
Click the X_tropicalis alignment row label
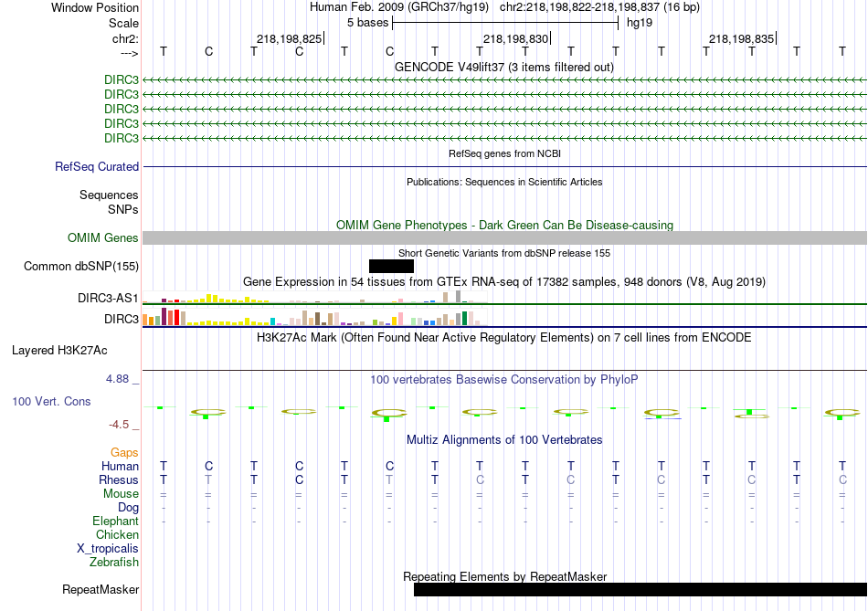point(108,549)
